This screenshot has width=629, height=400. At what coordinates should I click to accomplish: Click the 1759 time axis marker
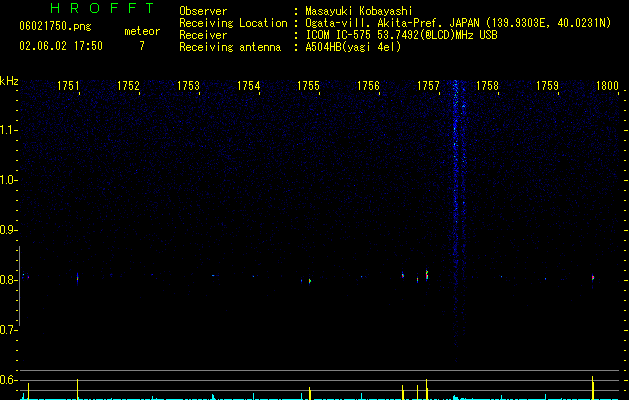click(547, 86)
